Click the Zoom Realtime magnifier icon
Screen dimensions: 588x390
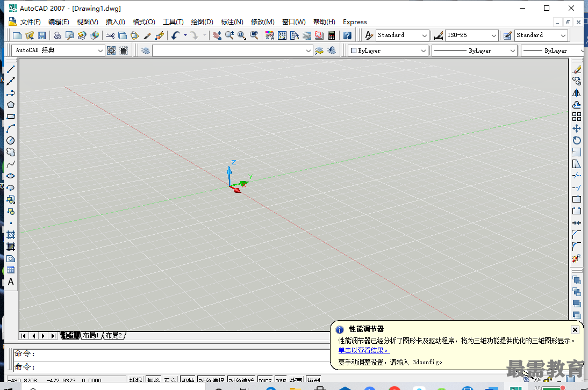tap(230, 35)
